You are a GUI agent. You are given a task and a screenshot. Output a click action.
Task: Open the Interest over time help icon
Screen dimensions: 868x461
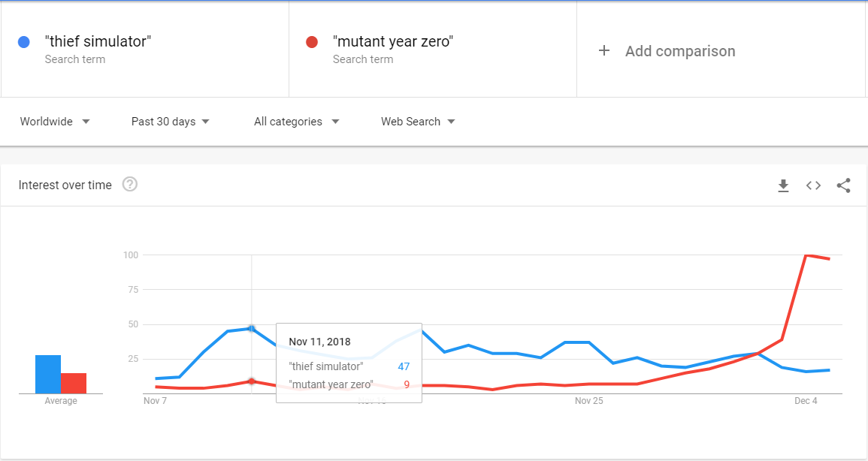129,184
